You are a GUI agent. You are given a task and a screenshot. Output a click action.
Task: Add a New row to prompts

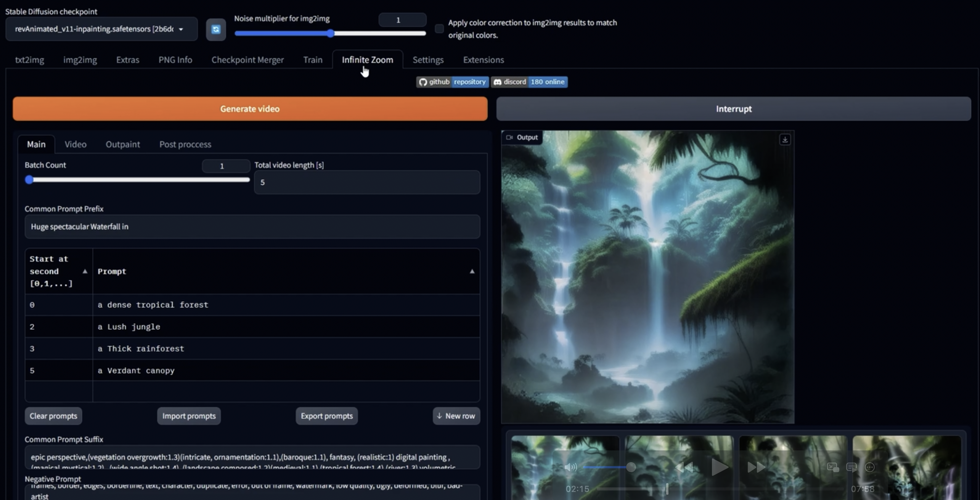click(456, 416)
